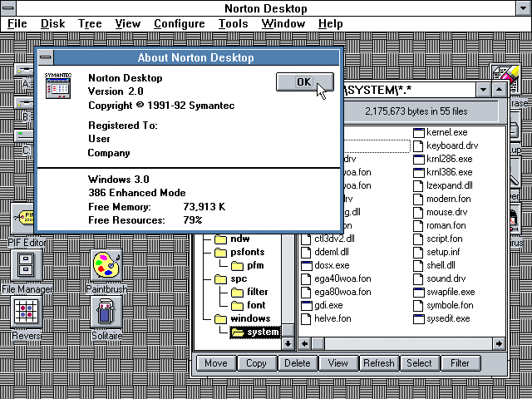Click the View button in drive window
Screen dimensions: 532x399
338,363
